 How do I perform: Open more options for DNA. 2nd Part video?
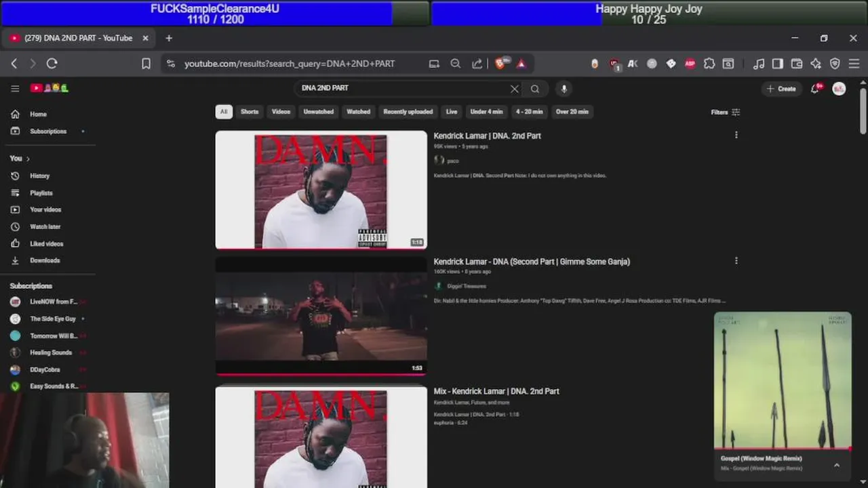tap(736, 135)
